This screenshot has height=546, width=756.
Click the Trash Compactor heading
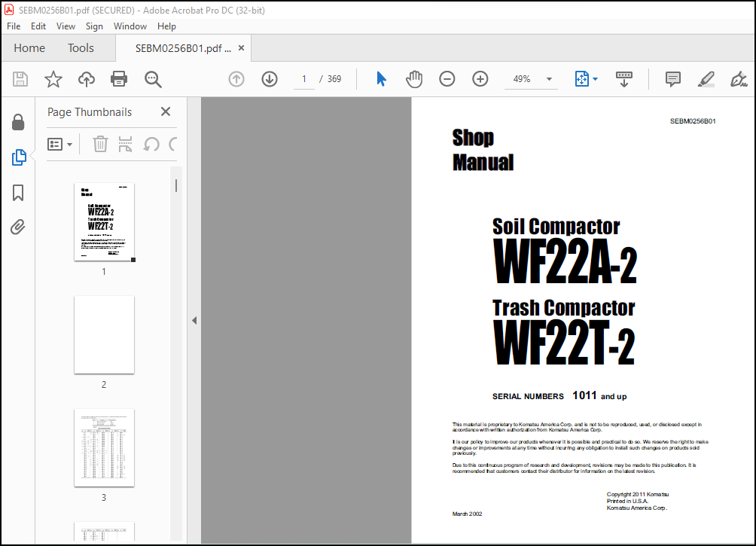(564, 308)
